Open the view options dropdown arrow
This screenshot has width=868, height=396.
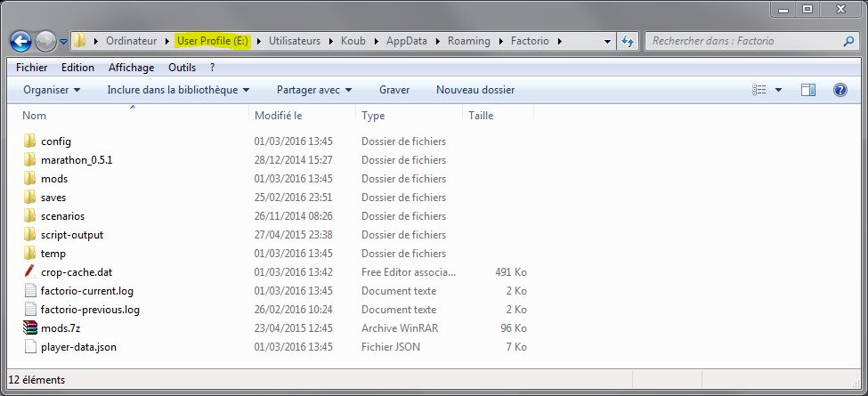(778, 90)
